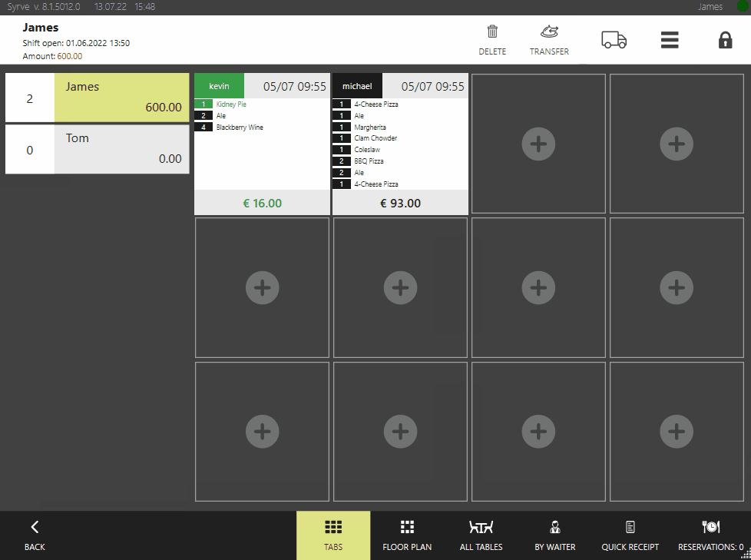751x560 pixels.
Task: Open Quick Receipt
Action: coord(630,535)
